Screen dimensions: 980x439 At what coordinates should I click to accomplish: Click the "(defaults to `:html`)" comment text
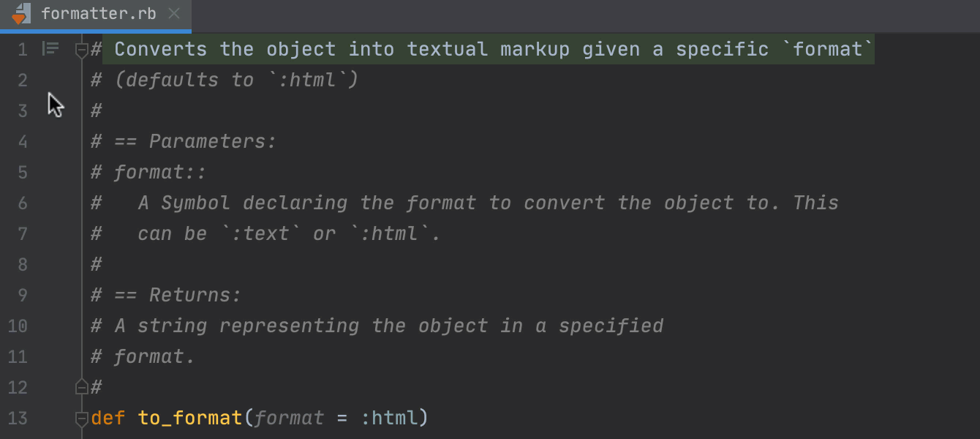pyautogui.click(x=236, y=80)
